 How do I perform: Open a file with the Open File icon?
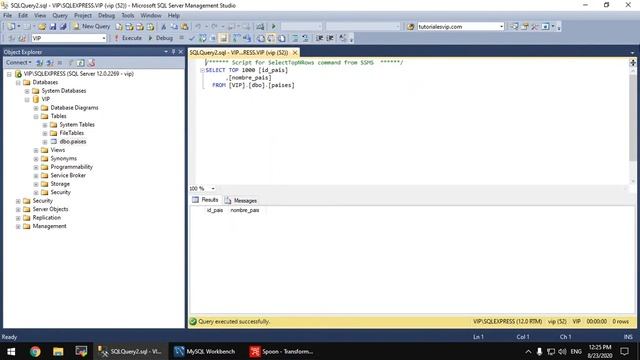tap(42, 27)
